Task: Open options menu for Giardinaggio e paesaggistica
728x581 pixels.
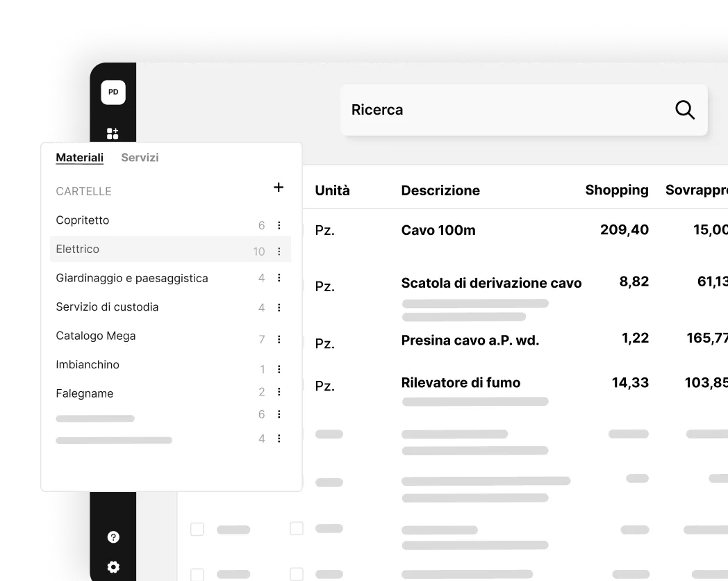Action: pos(279,278)
